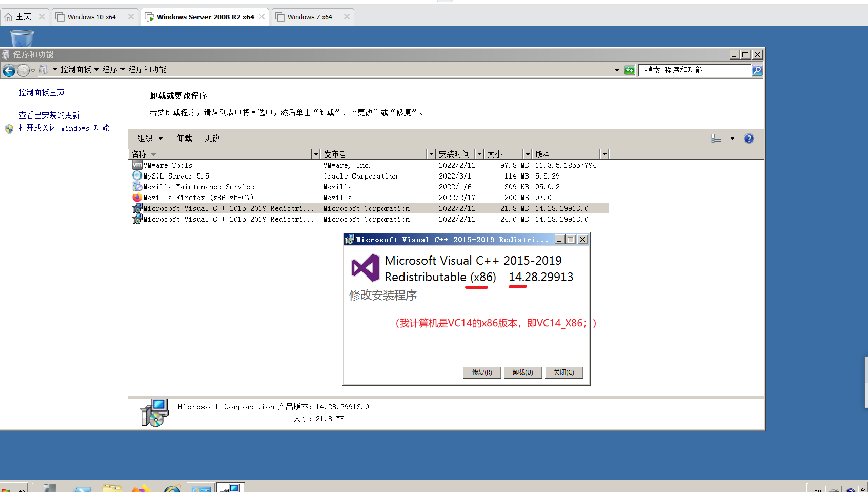
Task: Open the Recycle Bin on the desktop
Action: [x=21, y=38]
